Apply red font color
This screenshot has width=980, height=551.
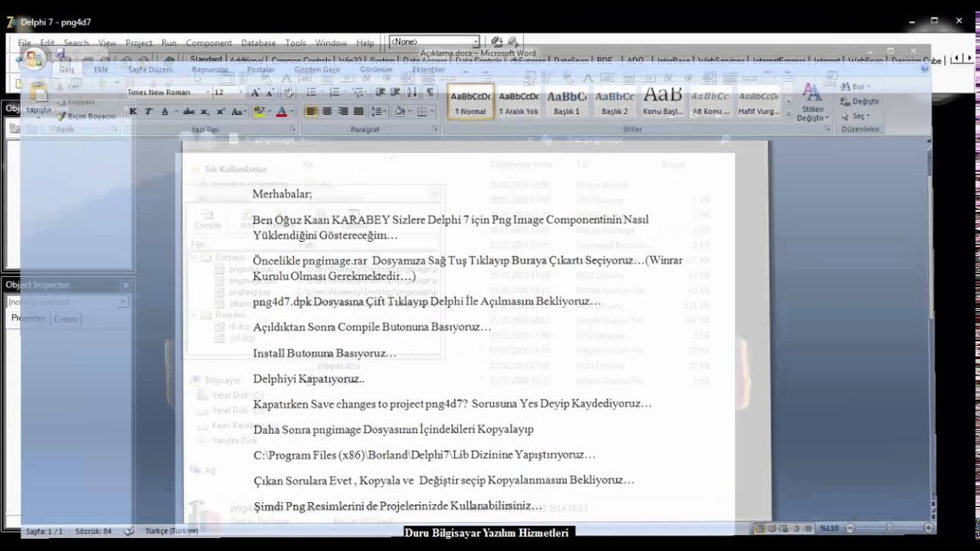tap(281, 112)
